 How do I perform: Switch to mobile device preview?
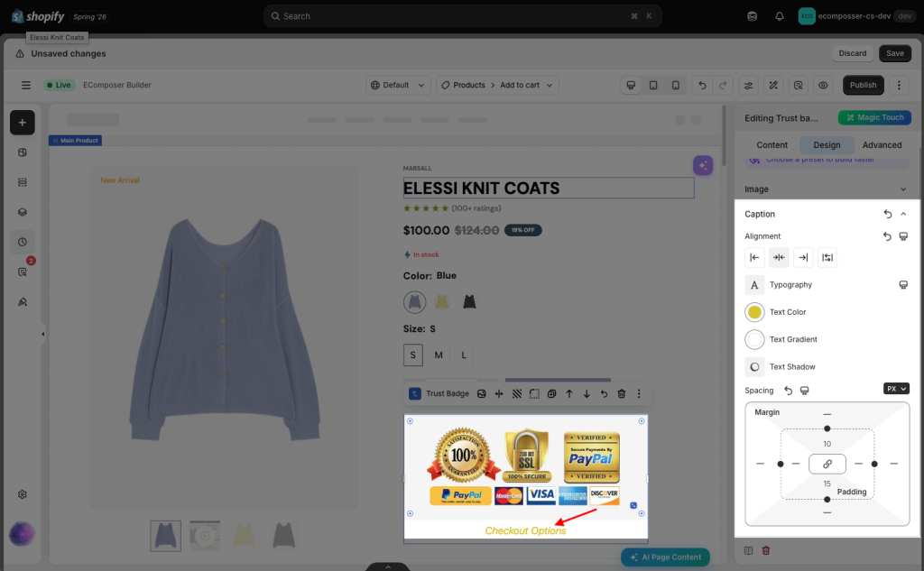tap(675, 85)
